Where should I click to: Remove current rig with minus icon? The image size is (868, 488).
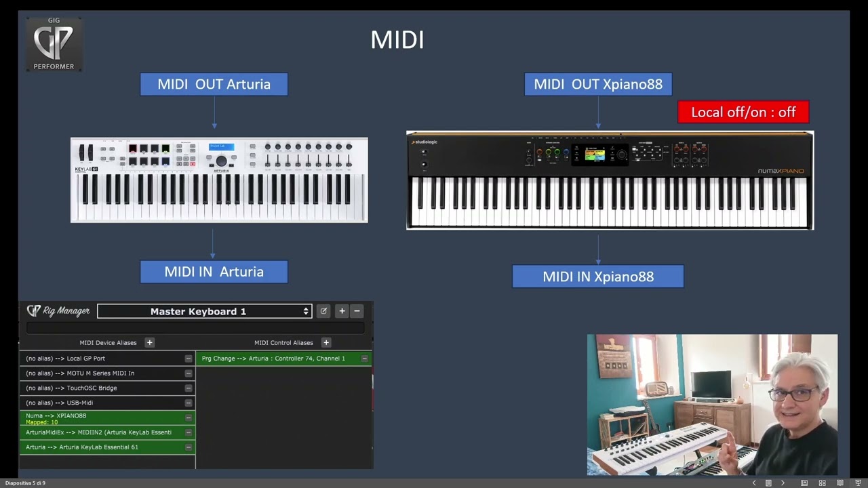(x=357, y=311)
